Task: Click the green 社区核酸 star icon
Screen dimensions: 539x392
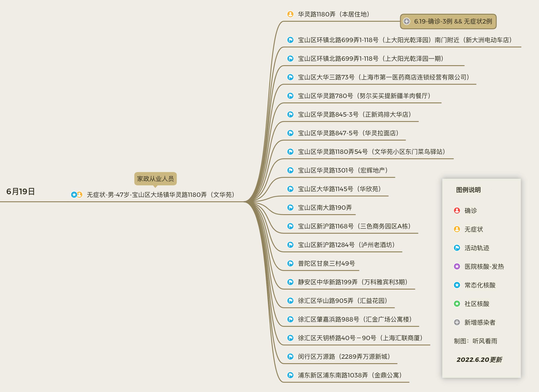Action: [x=457, y=304]
